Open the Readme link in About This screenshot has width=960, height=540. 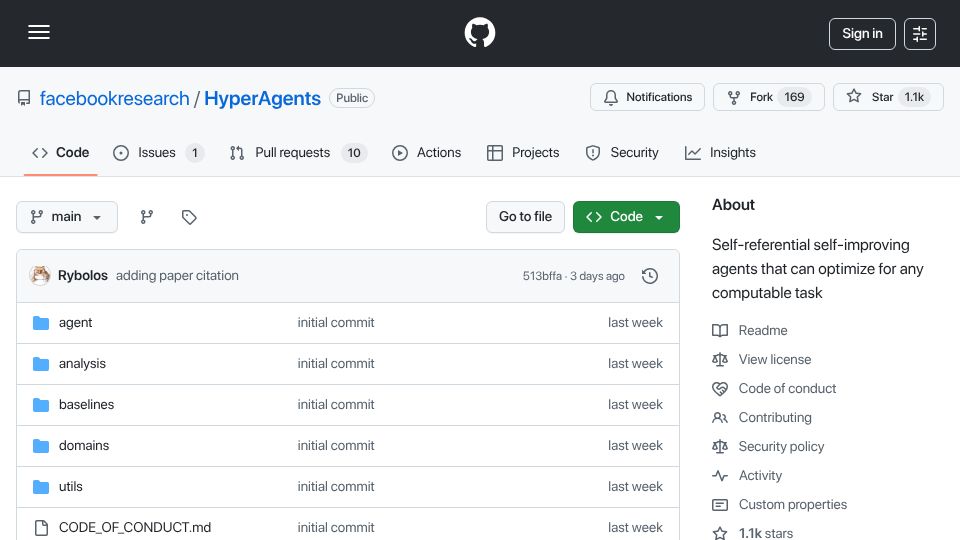pos(763,331)
